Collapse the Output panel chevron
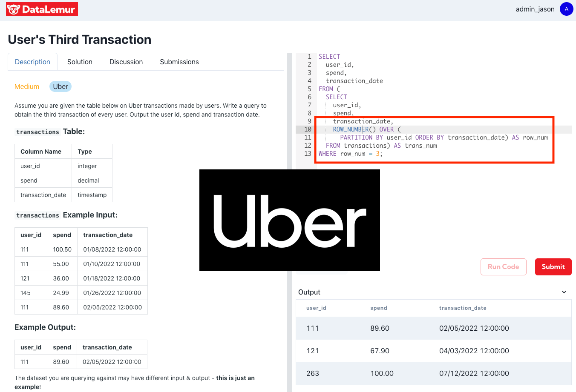The image size is (576, 392). tap(564, 292)
